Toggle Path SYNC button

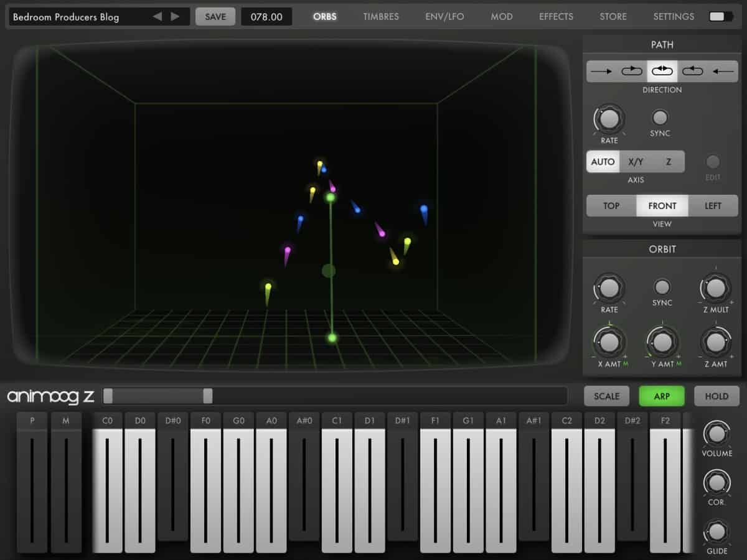(660, 118)
